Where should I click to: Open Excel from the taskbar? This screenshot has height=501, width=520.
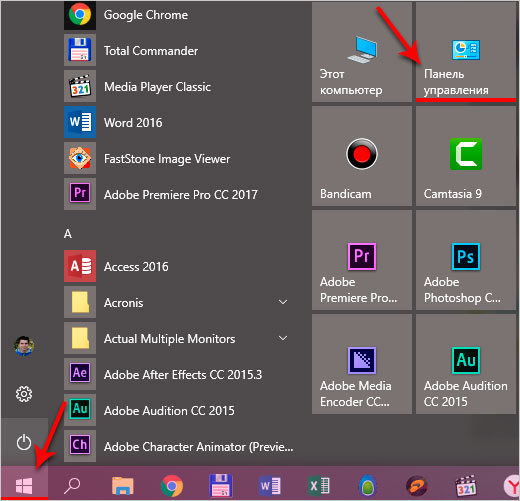[x=318, y=485]
